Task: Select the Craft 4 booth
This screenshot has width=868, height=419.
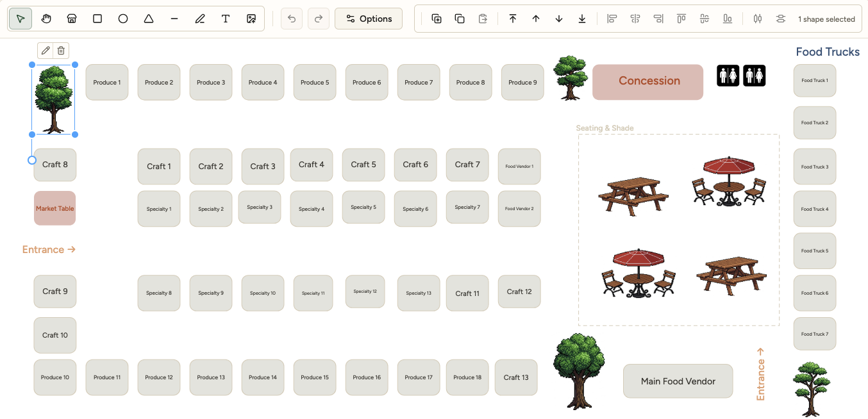Action: point(312,165)
